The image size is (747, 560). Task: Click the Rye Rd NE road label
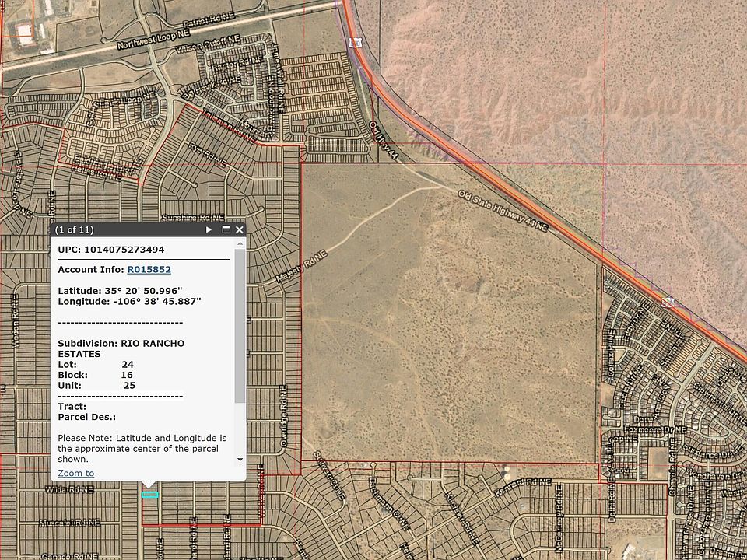point(206,154)
